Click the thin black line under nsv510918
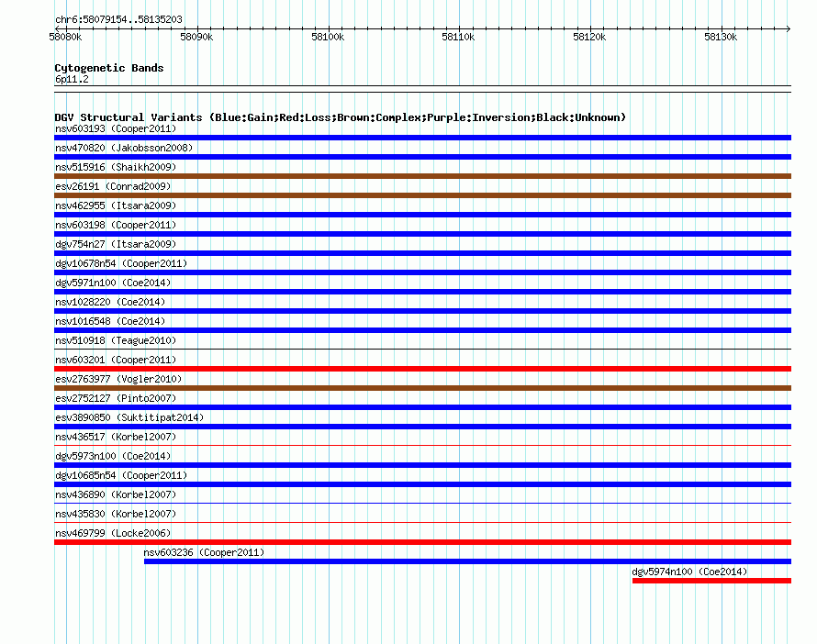817x644 pixels. pos(422,349)
